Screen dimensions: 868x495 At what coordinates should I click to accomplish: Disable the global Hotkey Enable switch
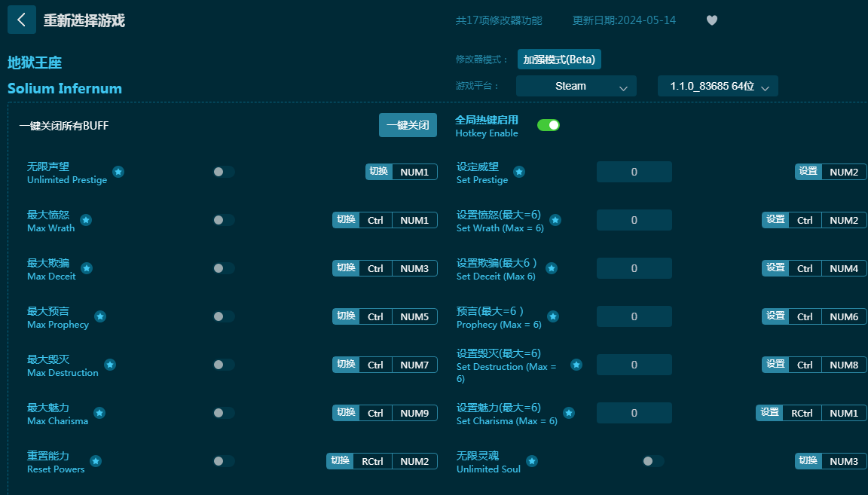[549, 125]
